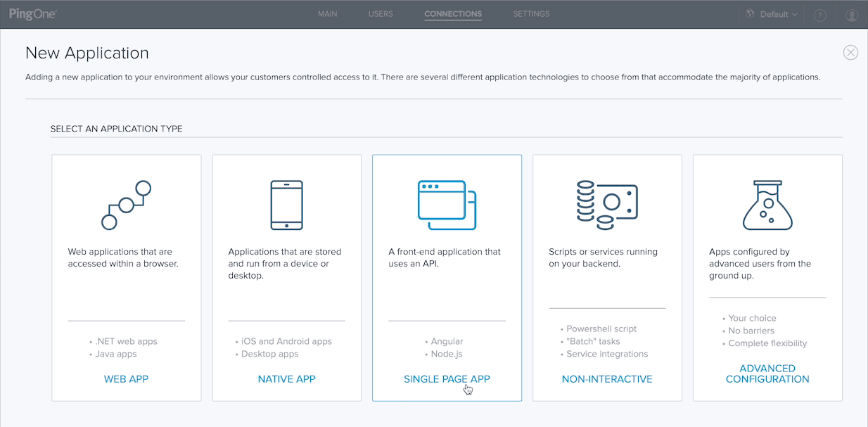The height and width of the screenshot is (427, 868).
Task: Switch to the Users tab
Action: click(381, 14)
